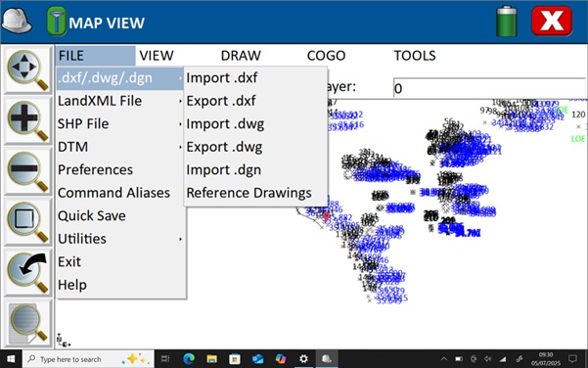Select the zoom window square magnifier
The width and height of the screenshot is (588, 368).
click(x=27, y=222)
